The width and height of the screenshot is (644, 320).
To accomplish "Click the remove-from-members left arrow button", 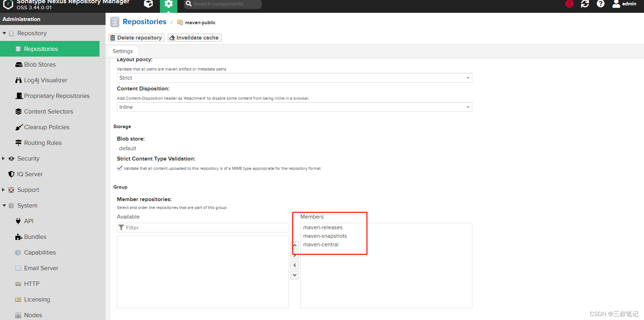I will pyautogui.click(x=295, y=265).
